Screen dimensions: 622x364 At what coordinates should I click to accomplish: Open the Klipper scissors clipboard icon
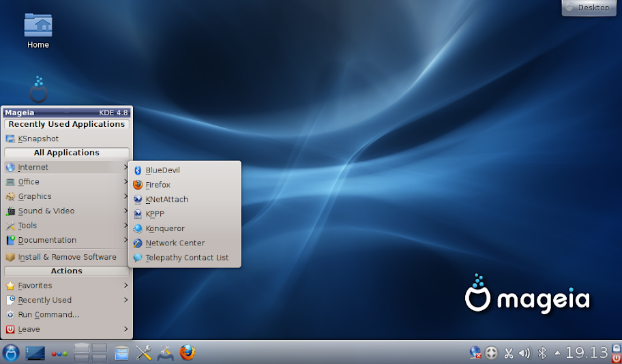click(x=508, y=353)
